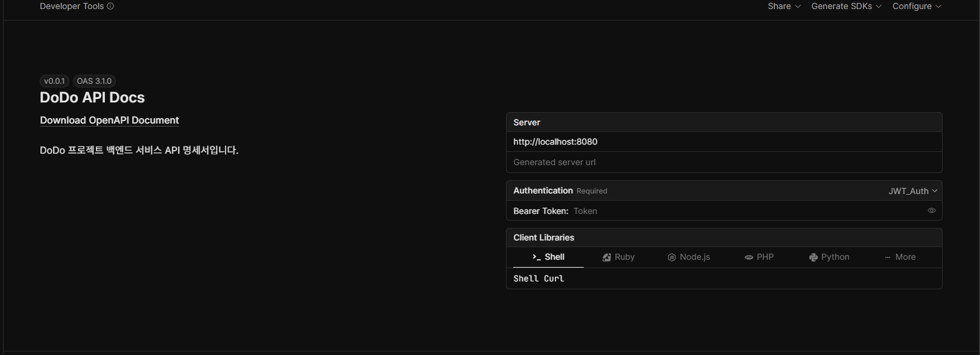Expand the JWT_Auth authentication selector
The width and height of the screenshot is (980, 355).
pyautogui.click(x=912, y=191)
